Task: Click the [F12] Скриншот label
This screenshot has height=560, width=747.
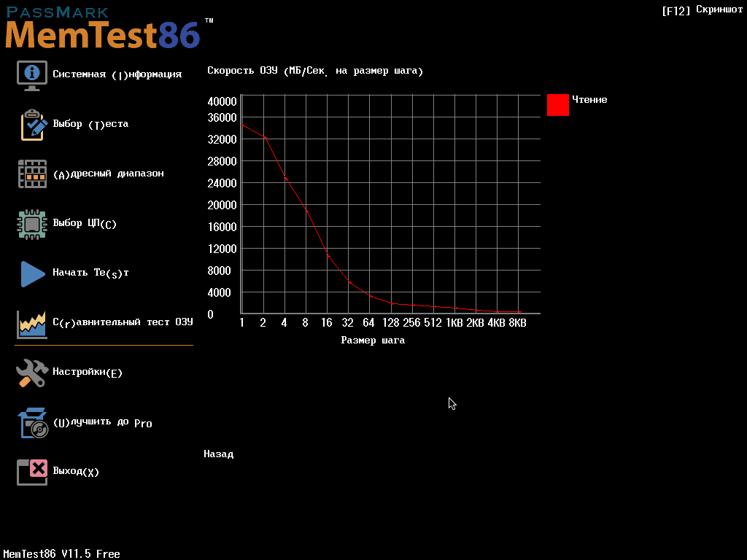Action: [703, 10]
